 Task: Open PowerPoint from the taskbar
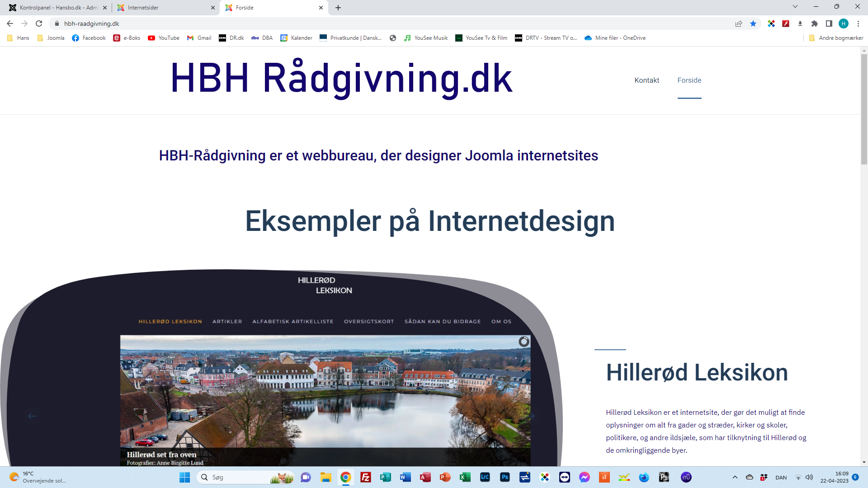pyautogui.click(x=445, y=477)
